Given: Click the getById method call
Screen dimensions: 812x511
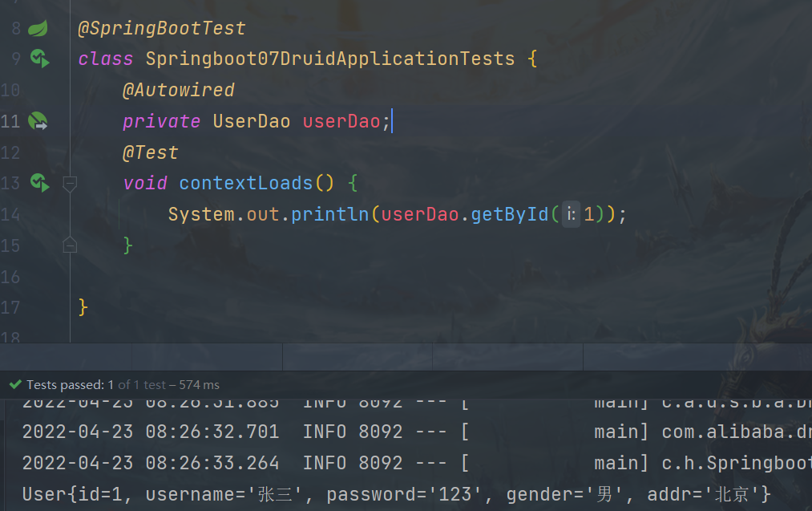Looking at the screenshot, I should pos(509,214).
